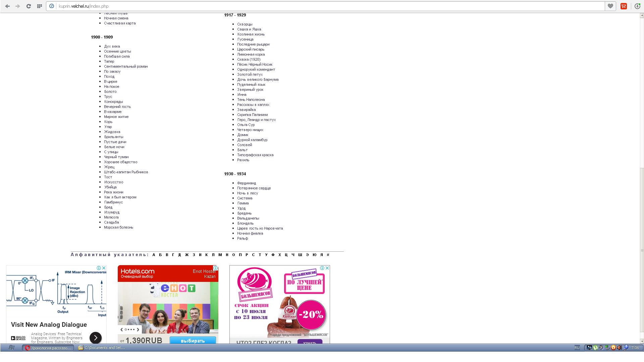Open the story 'Ночная фиалка'
Screen dimensions: 644x362
[x=250, y=233]
